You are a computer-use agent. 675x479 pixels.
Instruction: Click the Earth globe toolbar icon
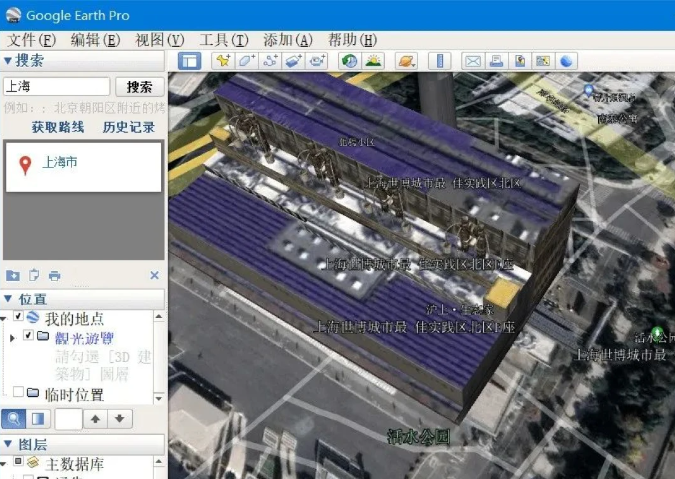(566, 61)
